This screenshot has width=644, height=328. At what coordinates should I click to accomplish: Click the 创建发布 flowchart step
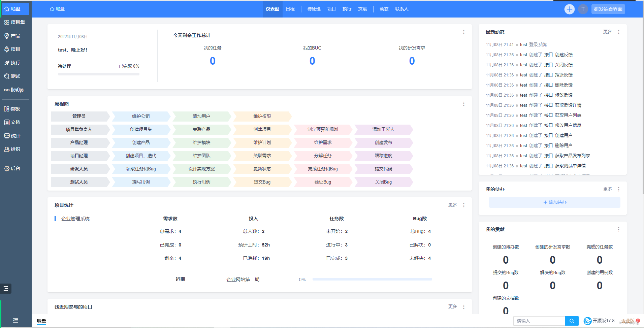point(384,142)
